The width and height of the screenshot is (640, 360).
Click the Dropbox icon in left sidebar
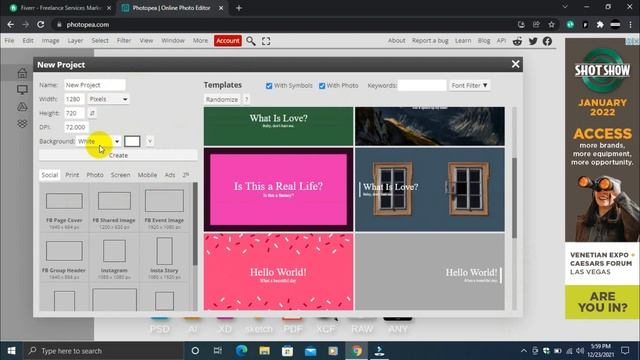(x=22, y=123)
